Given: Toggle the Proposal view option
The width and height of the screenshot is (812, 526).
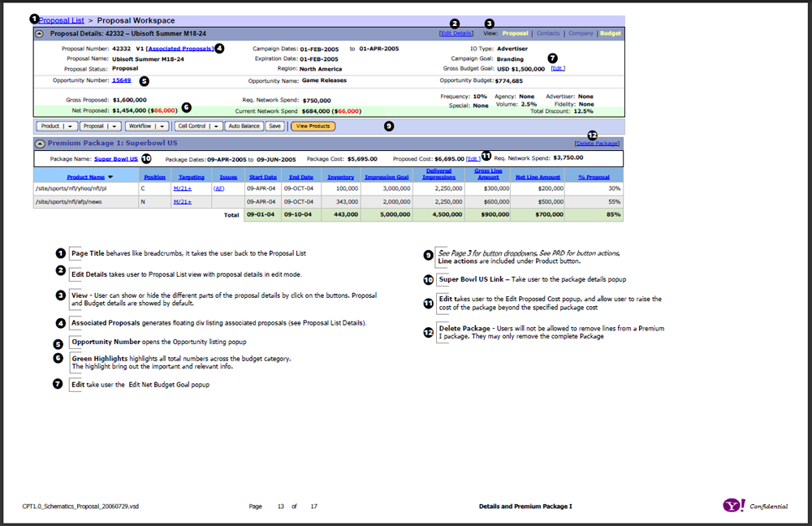Looking at the screenshot, I should (x=517, y=33).
